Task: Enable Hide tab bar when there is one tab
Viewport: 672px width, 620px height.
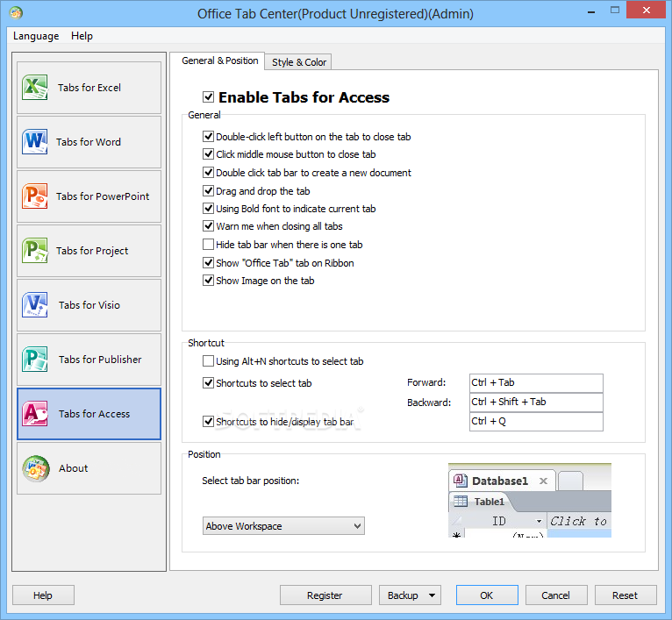Action: (x=208, y=245)
